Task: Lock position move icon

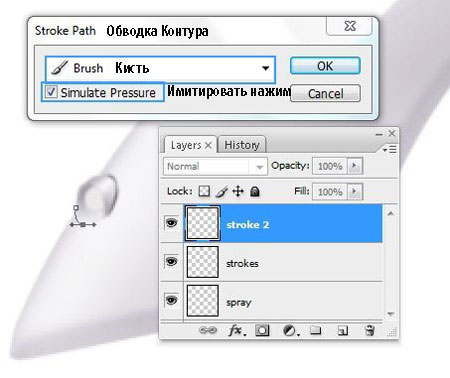Action: 238,192
